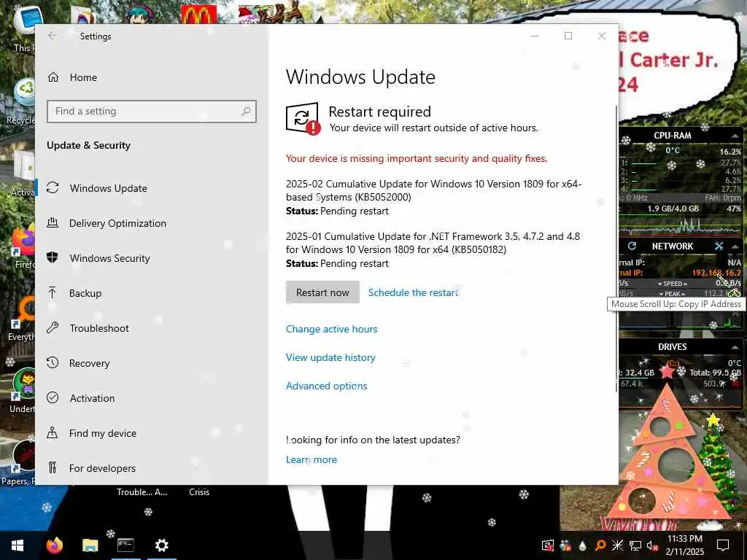747x560 pixels.
Task: Click the restart required status icon
Action: (x=303, y=119)
